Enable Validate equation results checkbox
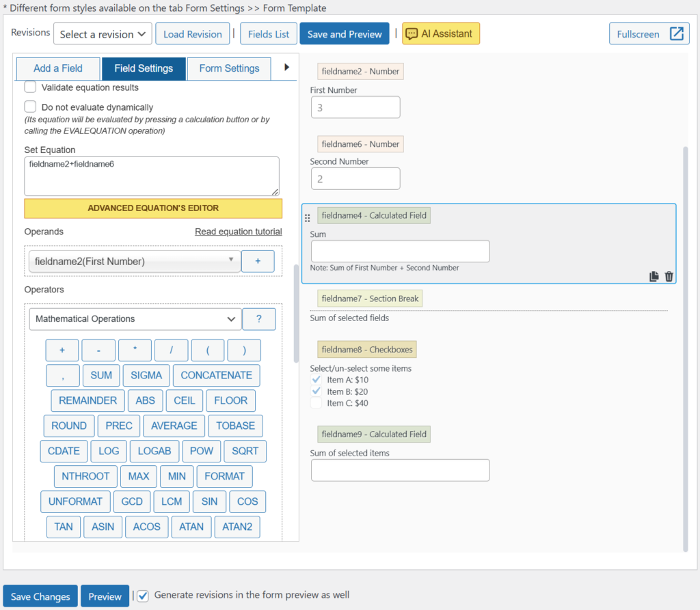The image size is (700, 610). [30, 87]
